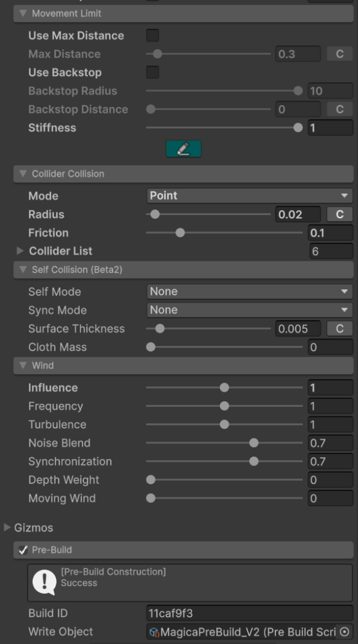The image size is (358, 644).
Task: Click the Max Distance curve C button
Action: 340,54
